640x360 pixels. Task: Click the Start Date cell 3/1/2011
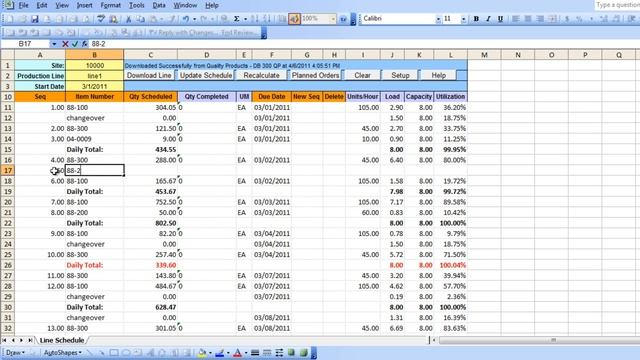point(95,86)
